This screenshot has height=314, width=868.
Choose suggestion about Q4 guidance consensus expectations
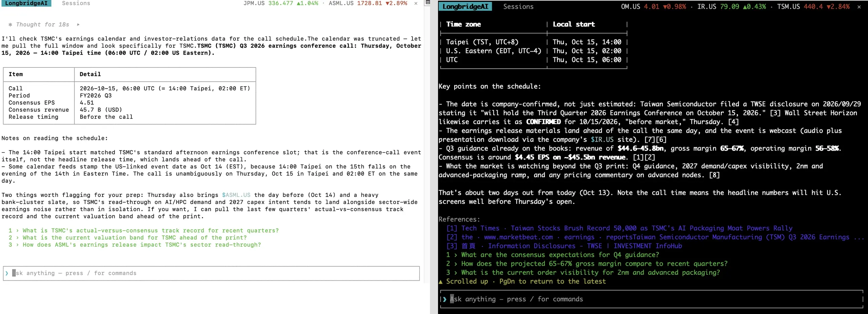point(552,255)
